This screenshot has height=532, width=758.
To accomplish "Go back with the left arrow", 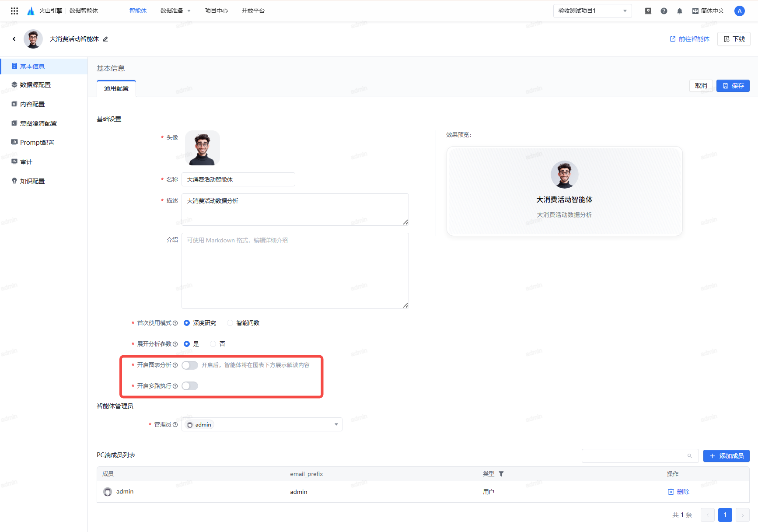I will tap(14, 39).
